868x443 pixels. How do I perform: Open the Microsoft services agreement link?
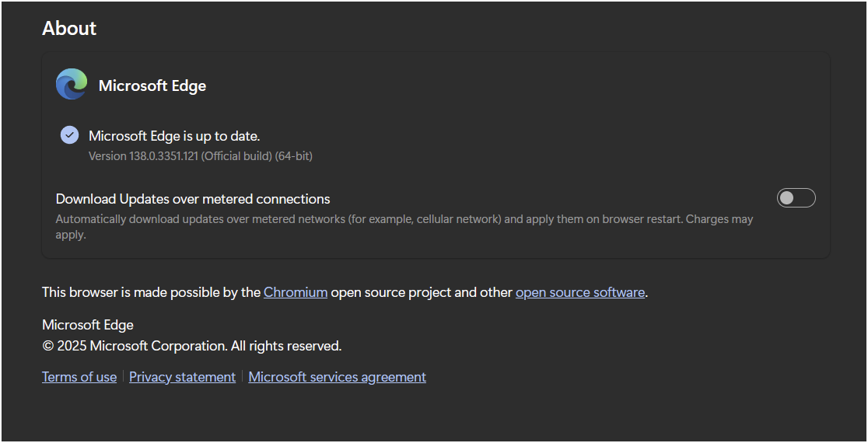[x=337, y=377]
